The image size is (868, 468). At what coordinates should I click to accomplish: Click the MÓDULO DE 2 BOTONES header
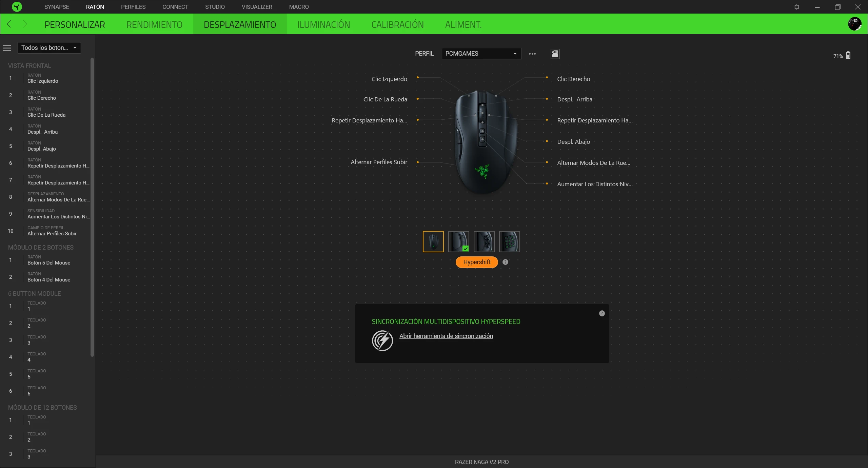pyautogui.click(x=41, y=248)
